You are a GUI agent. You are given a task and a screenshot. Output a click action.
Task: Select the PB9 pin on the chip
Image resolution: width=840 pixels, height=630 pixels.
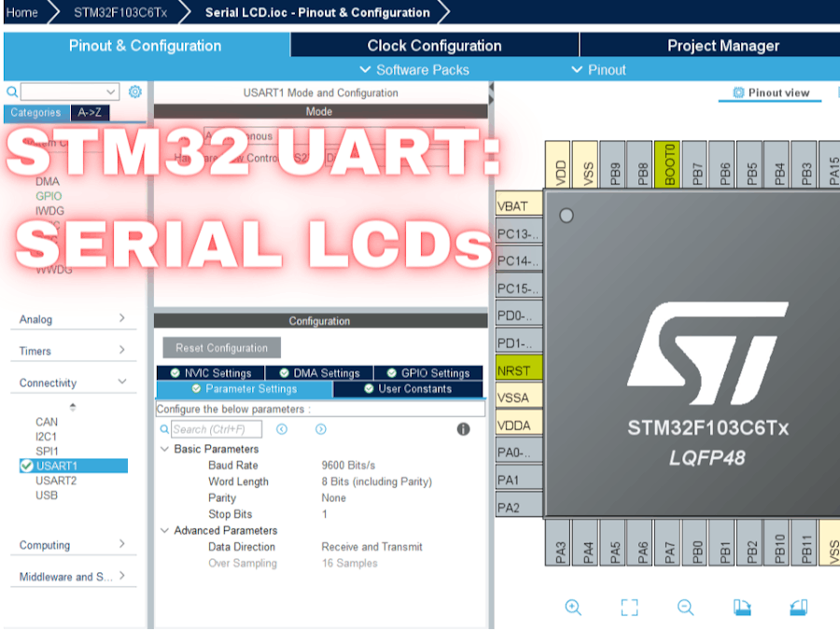coord(612,164)
